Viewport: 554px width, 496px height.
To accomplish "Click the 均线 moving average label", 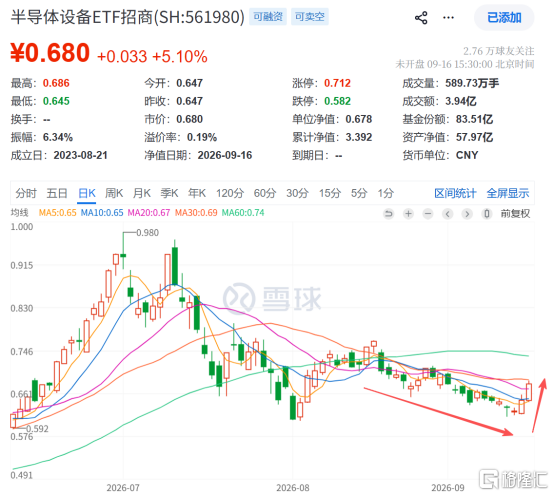I will 19,213.
